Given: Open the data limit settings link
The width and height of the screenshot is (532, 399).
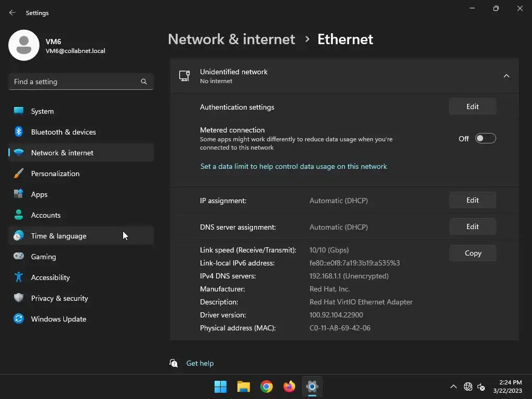Looking at the screenshot, I should pyautogui.click(x=294, y=167).
